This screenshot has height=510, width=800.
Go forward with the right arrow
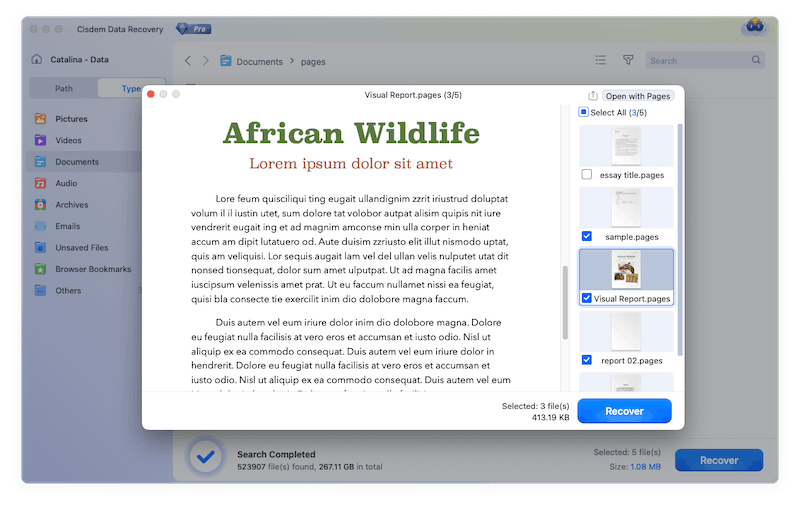pos(206,61)
